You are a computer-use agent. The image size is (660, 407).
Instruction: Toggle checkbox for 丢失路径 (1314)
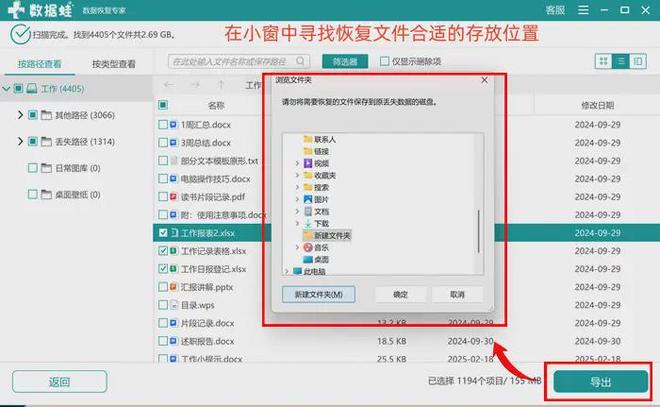click(x=32, y=141)
